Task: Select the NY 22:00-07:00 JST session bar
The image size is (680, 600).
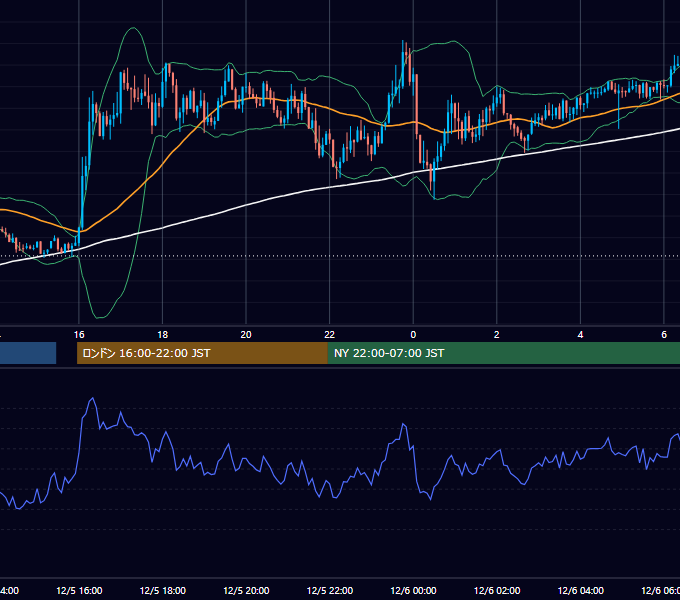Action: point(503,353)
